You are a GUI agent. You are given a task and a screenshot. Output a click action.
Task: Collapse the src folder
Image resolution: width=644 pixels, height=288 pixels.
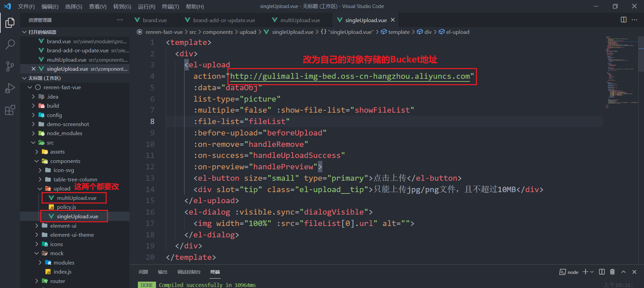coord(75,142)
